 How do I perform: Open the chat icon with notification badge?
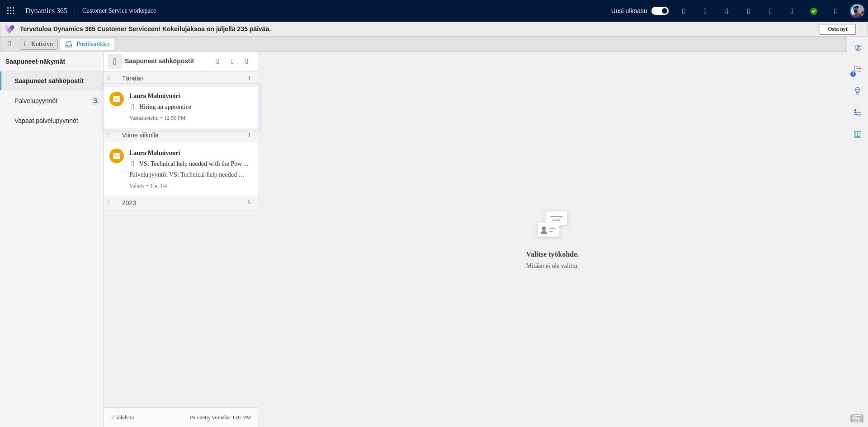(x=857, y=70)
